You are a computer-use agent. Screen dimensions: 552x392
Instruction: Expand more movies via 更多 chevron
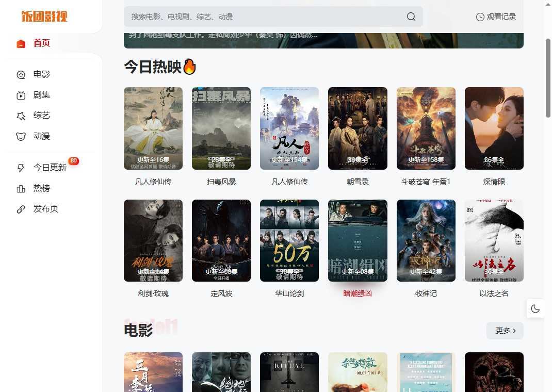click(514, 331)
